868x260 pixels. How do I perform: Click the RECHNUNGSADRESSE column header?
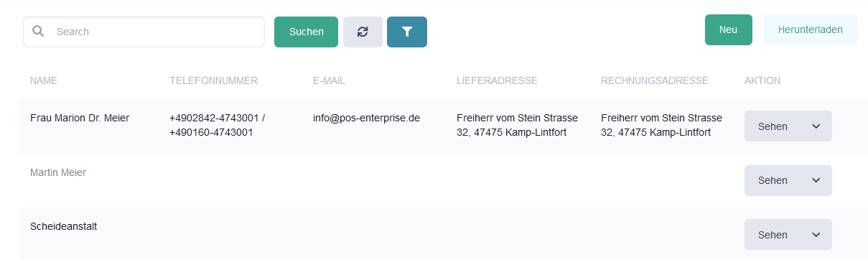(x=655, y=80)
